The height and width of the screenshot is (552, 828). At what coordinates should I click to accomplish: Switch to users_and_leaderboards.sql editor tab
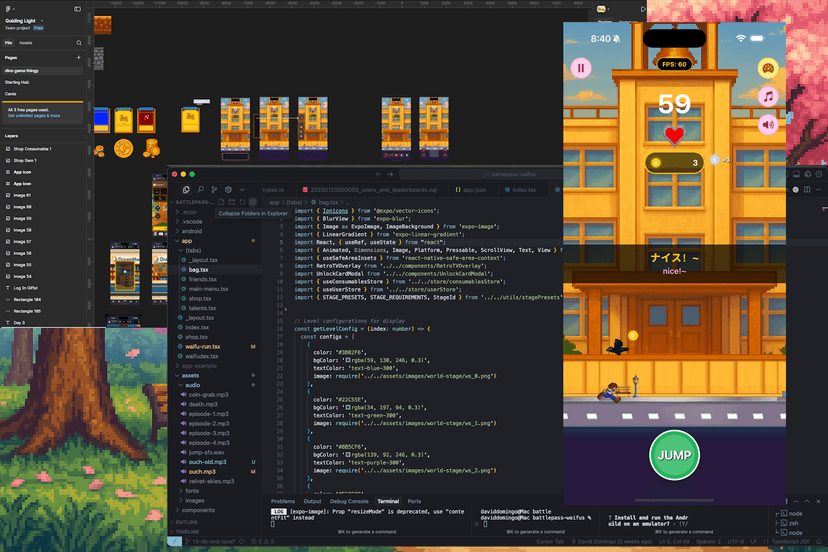(x=370, y=190)
